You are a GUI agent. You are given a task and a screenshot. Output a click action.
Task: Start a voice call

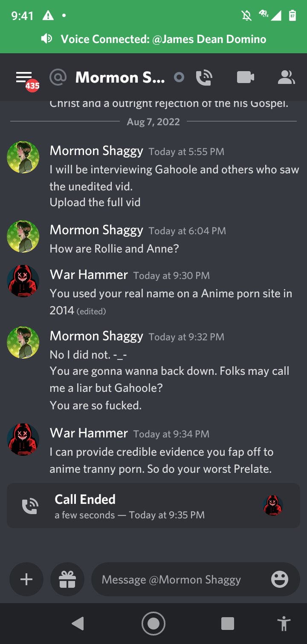(x=204, y=78)
